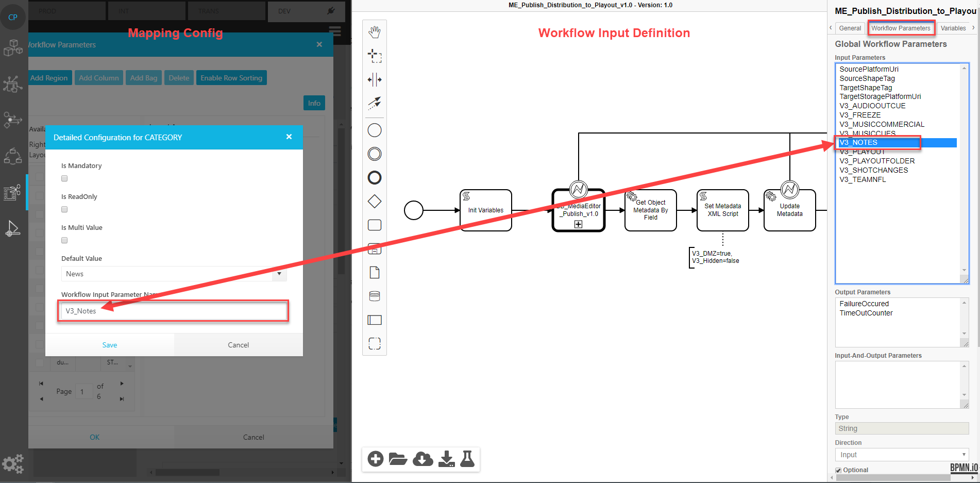Viewport: 980px width, 483px height.
Task: Select the Space tool
Action: [375, 80]
